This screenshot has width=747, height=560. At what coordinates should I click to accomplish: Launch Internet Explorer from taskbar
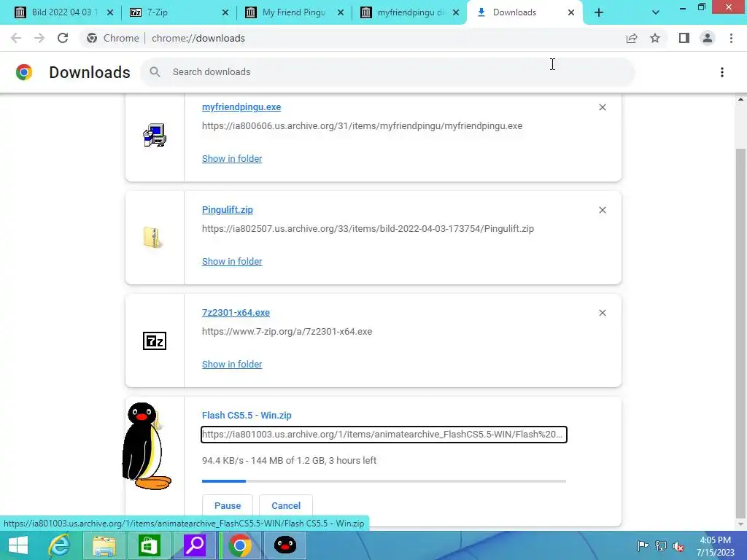pos(59,545)
